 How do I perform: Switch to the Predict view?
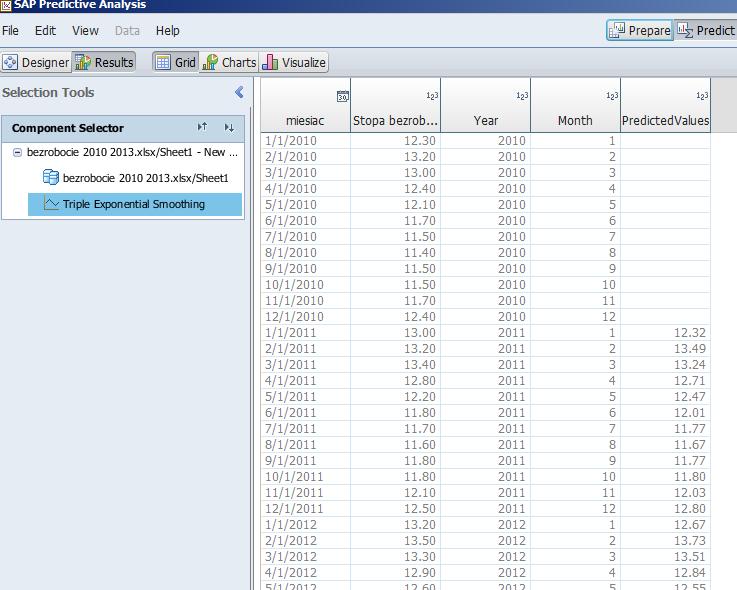706,30
